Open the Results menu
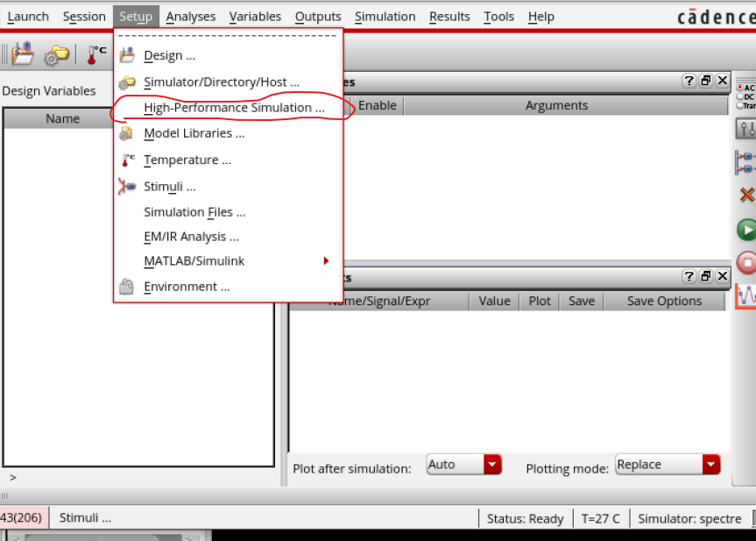Image resolution: width=756 pixels, height=541 pixels. tap(449, 17)
